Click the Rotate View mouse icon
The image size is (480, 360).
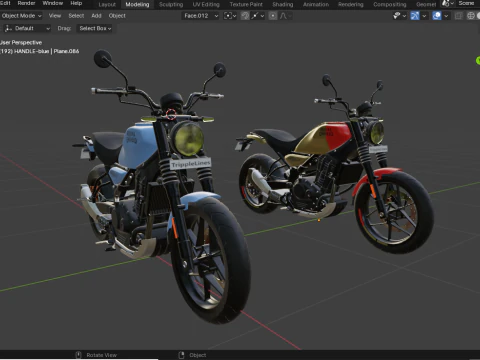point(78,355)
